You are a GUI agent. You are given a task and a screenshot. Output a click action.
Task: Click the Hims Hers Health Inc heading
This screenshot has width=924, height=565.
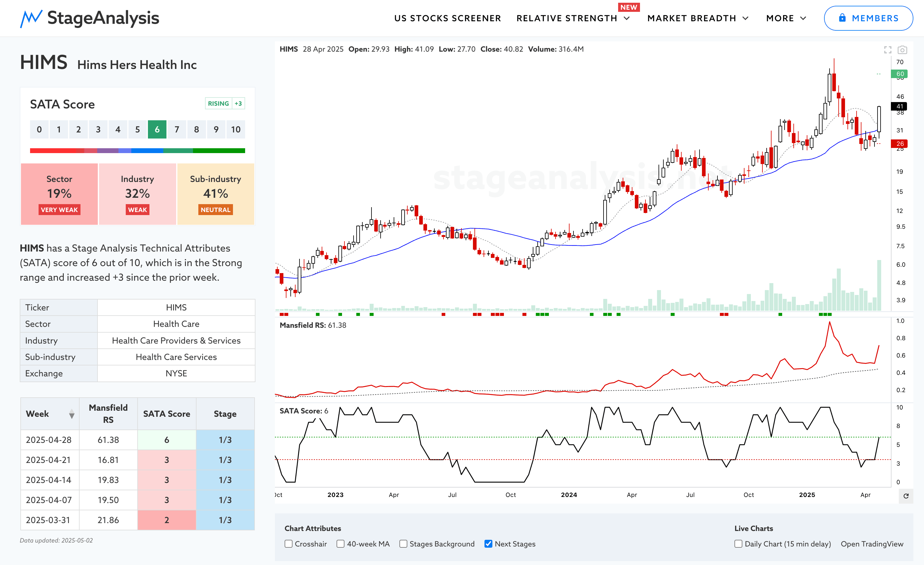[137, 65]
